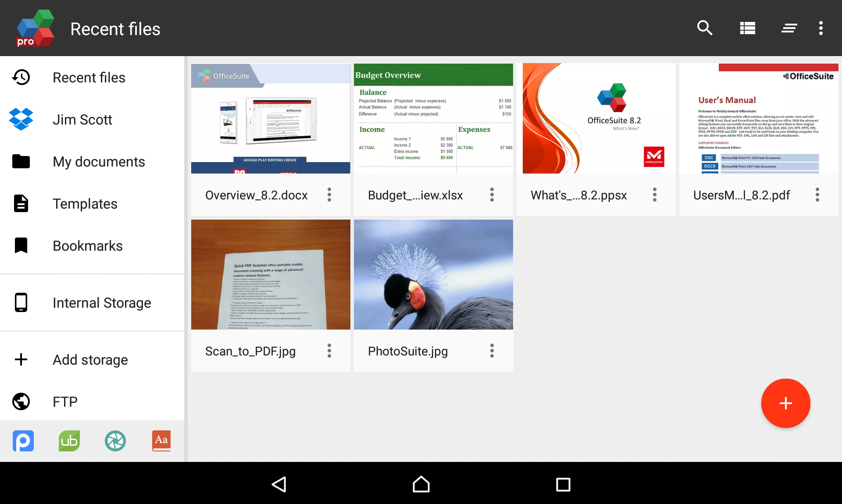Go to My documents
Image resolution: width=842 pixels, height=504 pixels.
pos(92,162)
